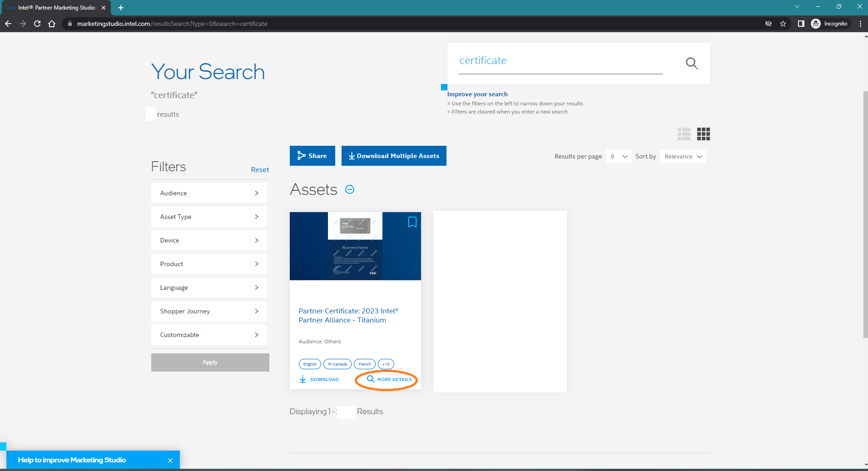Expand the Shopper Journey filter

209,311
